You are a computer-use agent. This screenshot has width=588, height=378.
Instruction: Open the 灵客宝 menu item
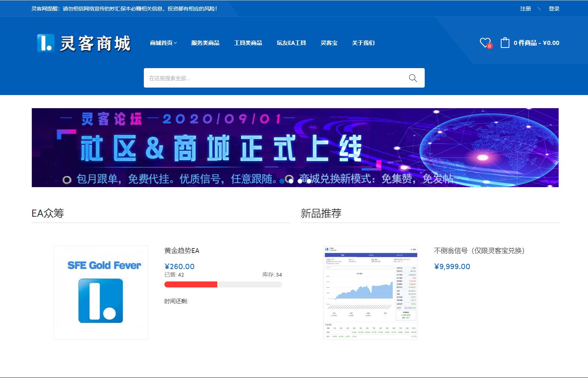pos(329,43)
